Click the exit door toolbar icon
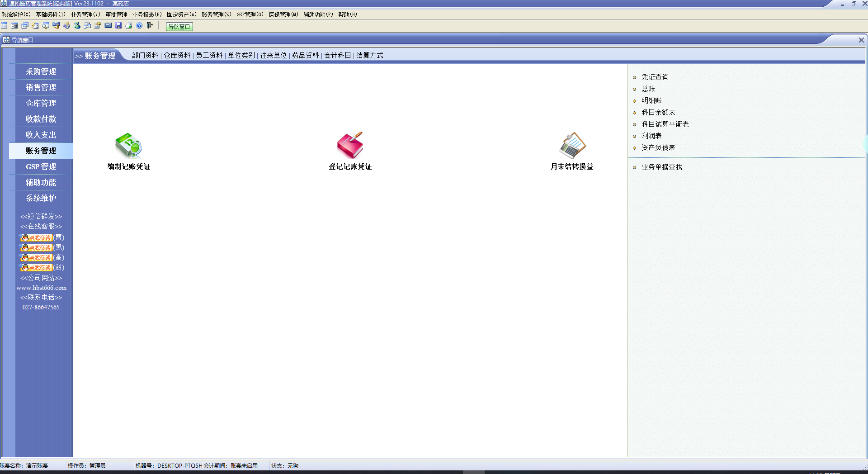868x474 pixels. [x=150, y=25]
